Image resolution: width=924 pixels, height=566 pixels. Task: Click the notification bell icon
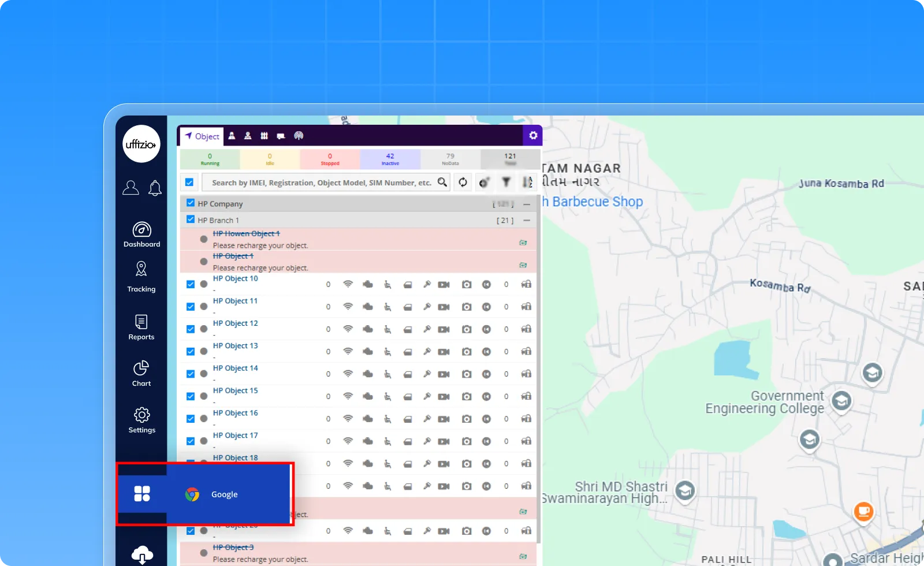pyautogui.click(x=155, y=188)
